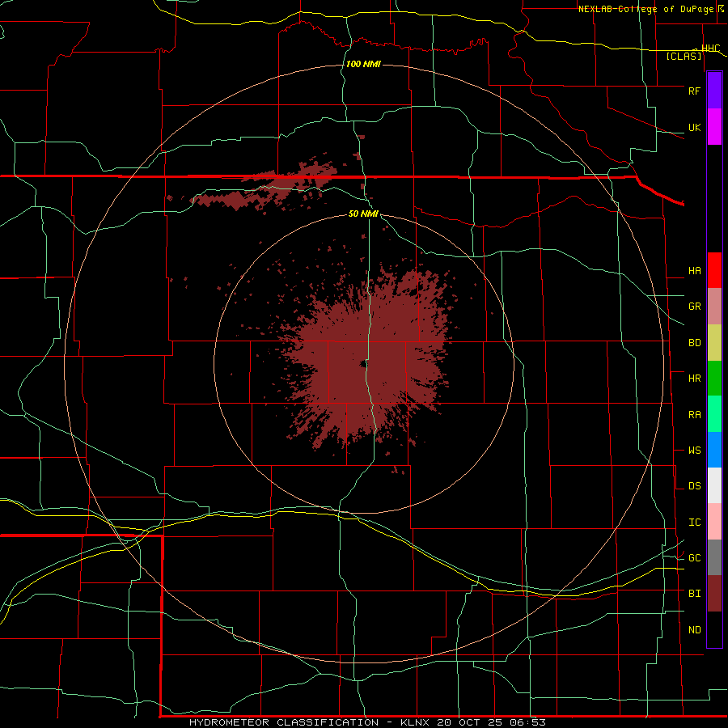Click the DS legend label
This screenshot has height=728, width=728.
point(694,486)
